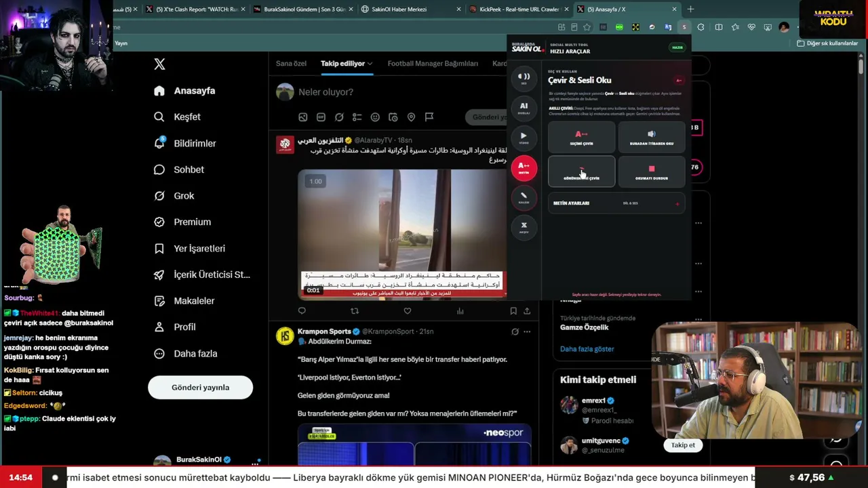868x488 pixels.
Task: View analytics for the AlarabyTV post
Action: (460, 311)
